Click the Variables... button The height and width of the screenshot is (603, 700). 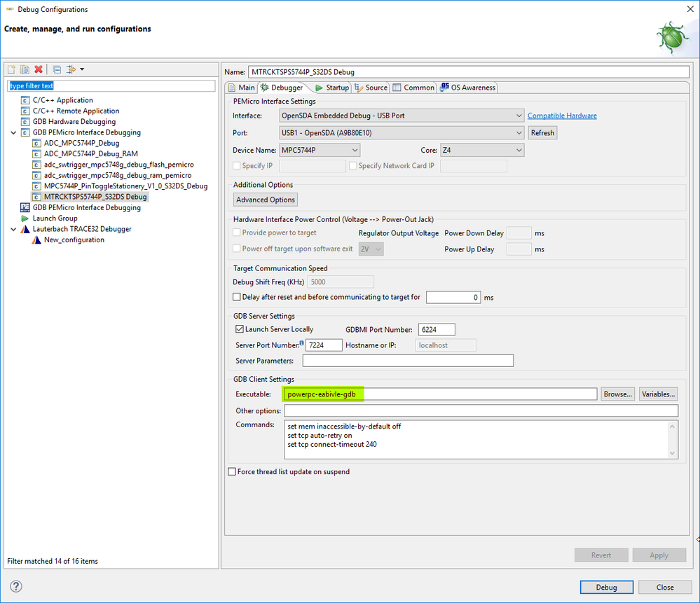click(659, 394)
